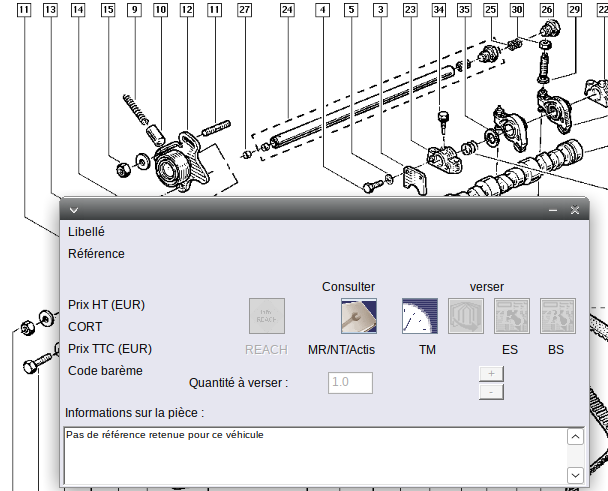Select part number 24 label in diagram
The height and width of the screenshot is (491, 608).
(x=287, y=9)
